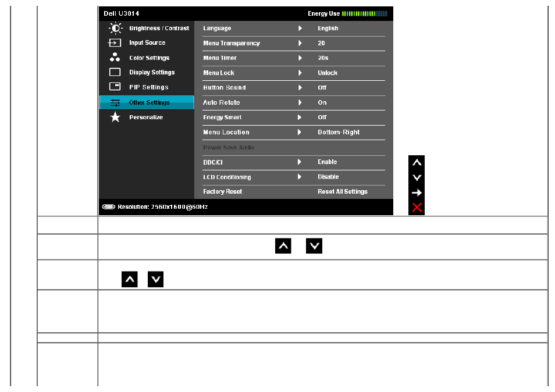Screen dimensions: 555x392
Task: Select the Menu Lock label
Action: pos(219,73)
